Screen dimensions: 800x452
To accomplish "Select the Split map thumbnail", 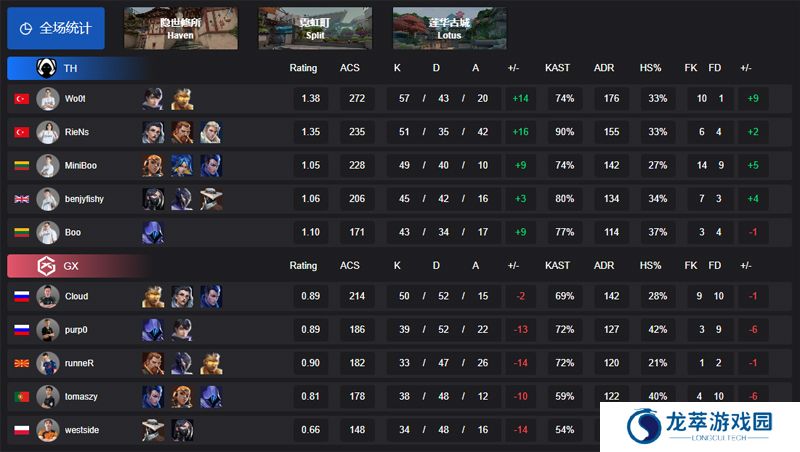I will click(x=315, y=28).
